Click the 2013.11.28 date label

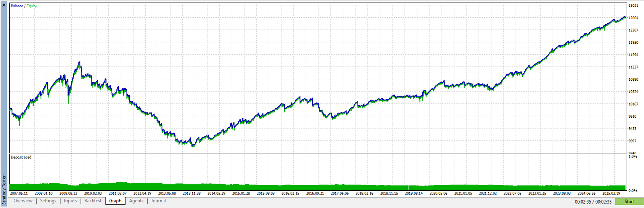(192, 193)
